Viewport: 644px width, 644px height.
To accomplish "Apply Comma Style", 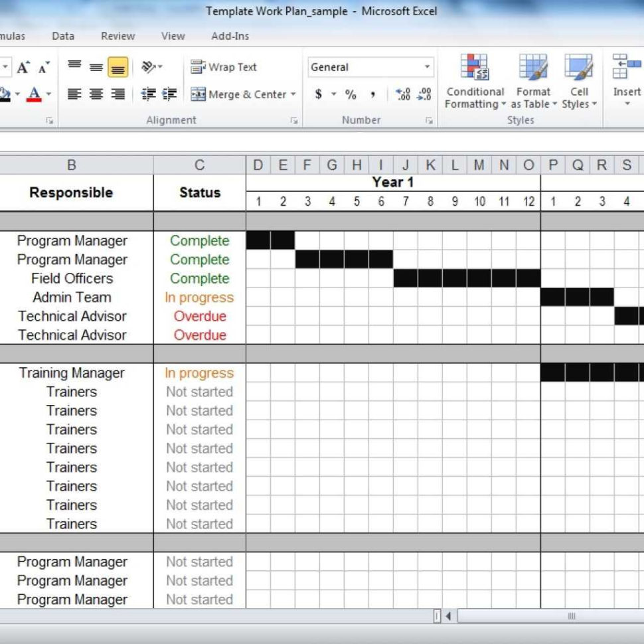I will point(372,94).
